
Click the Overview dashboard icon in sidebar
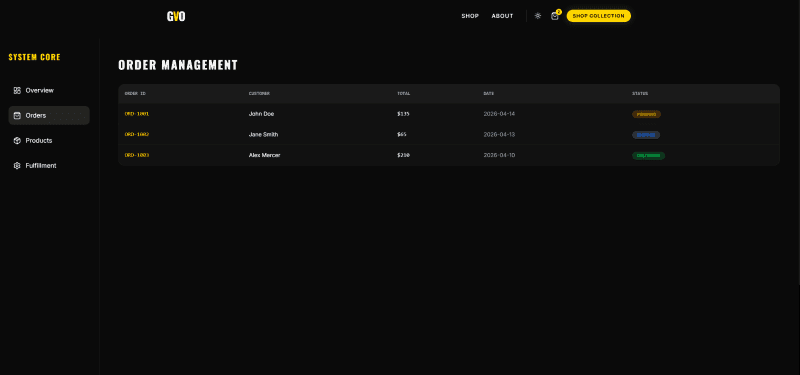pos(17,90)
